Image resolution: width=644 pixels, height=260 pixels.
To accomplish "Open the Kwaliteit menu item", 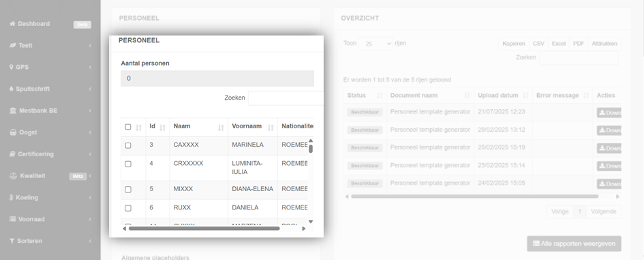I will pyautogui.click(x=33, y=175).
